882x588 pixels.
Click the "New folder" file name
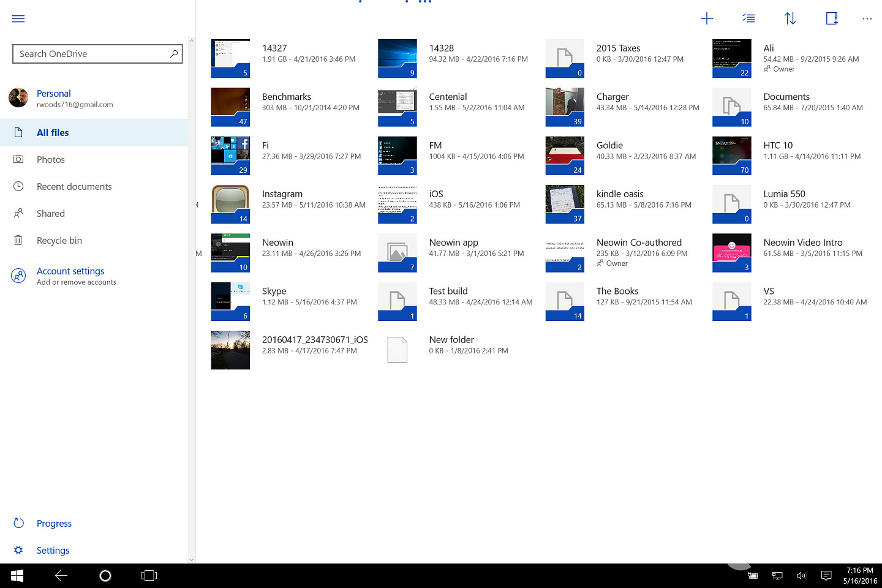451,340
